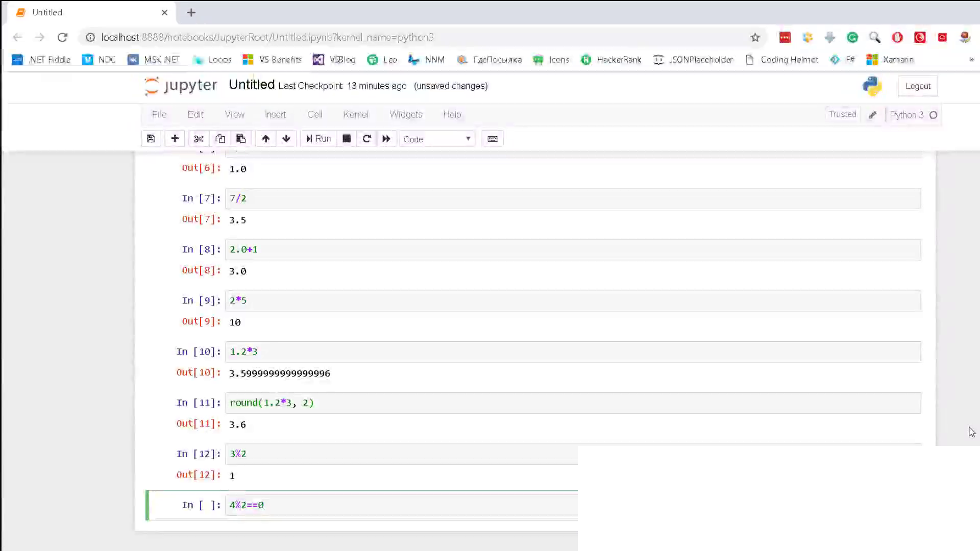
Task: Move selected cell up arrow
Action: 265,139
